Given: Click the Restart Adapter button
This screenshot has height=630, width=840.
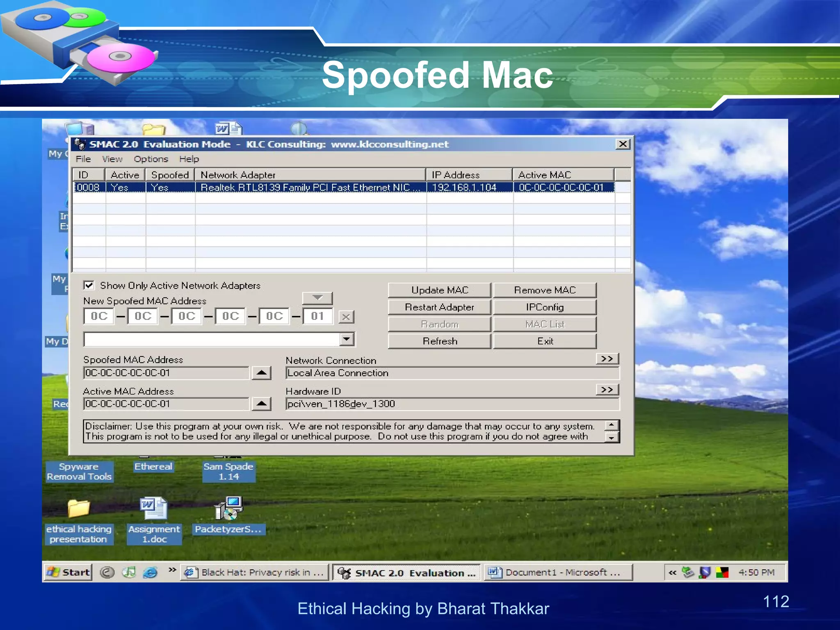Looking at the screenshot, I should coord(439,307).
